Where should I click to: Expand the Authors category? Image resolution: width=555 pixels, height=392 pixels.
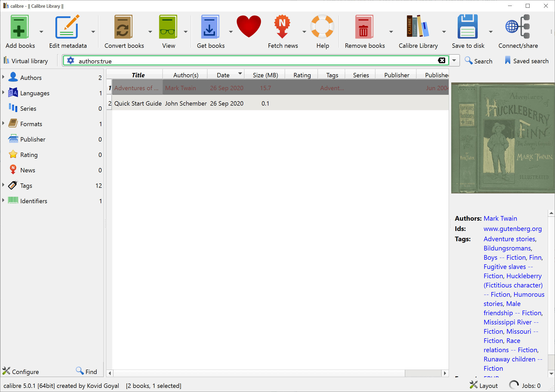3,77
